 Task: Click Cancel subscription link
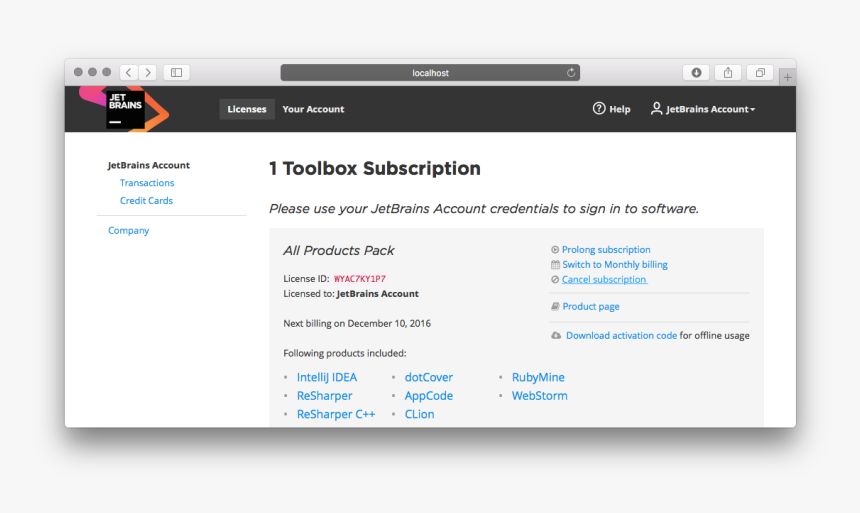[604, 279]
